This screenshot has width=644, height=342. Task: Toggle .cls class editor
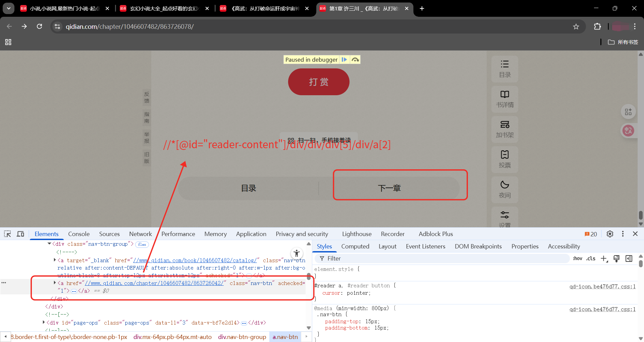(591, 258)
